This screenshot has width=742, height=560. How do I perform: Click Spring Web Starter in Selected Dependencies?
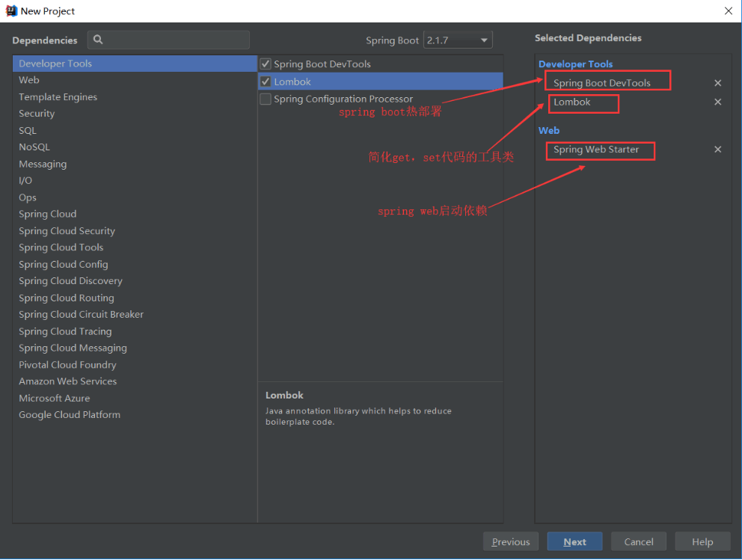(596, 150)
